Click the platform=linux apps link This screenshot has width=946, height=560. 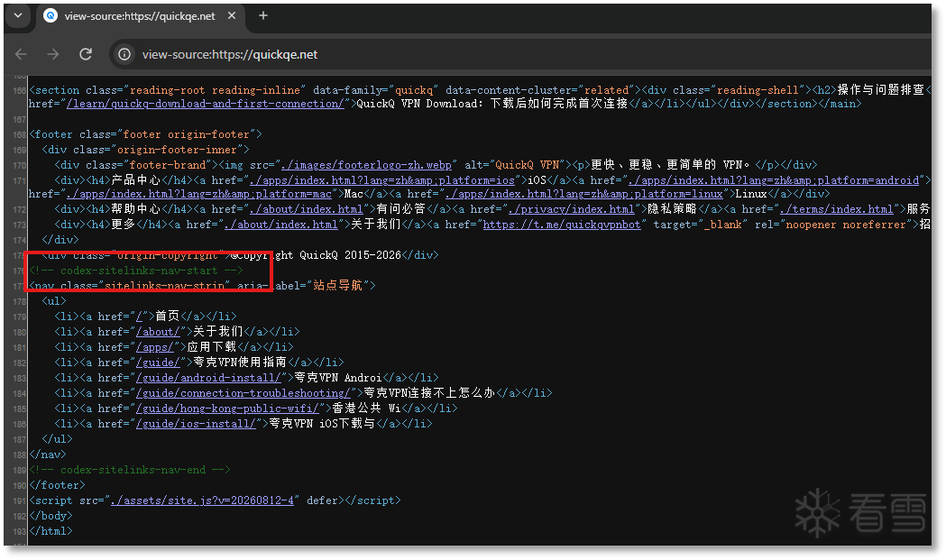coord(584,194)
